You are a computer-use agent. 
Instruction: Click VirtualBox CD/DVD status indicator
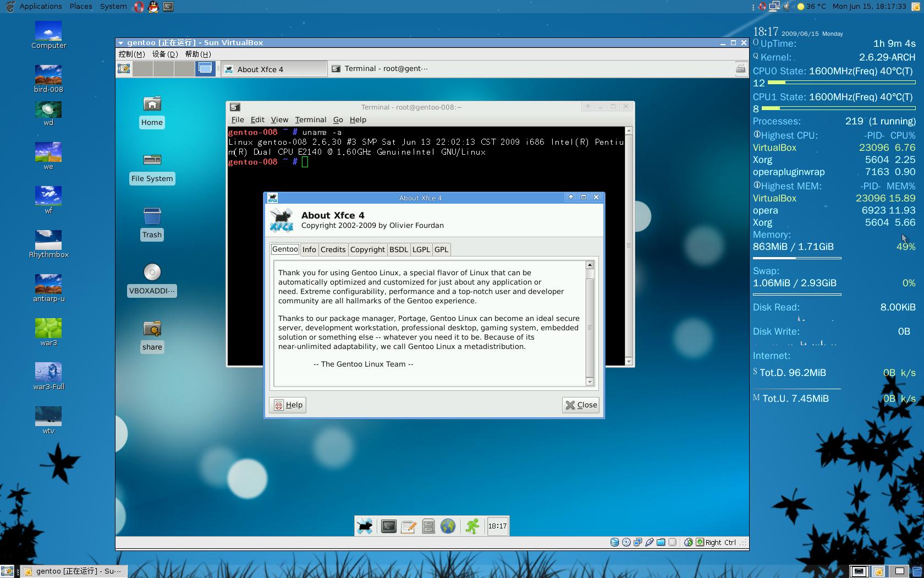(x=626, y=542)
